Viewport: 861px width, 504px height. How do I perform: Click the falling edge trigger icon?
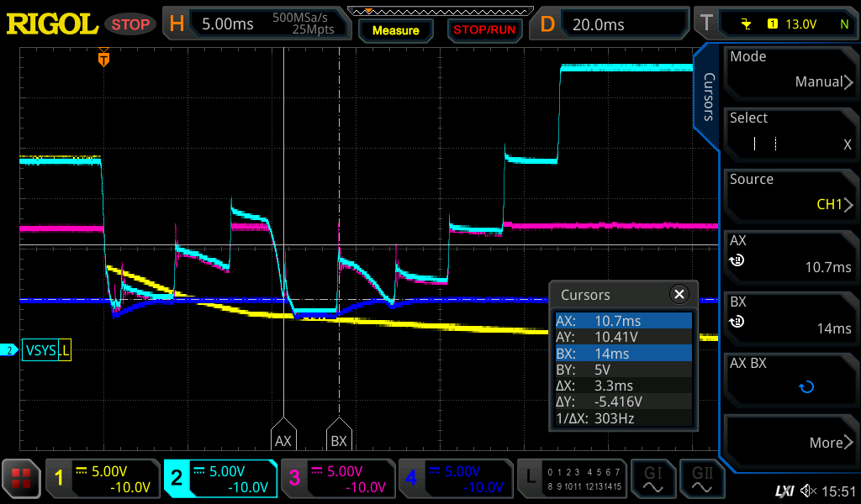click(746, 24)
